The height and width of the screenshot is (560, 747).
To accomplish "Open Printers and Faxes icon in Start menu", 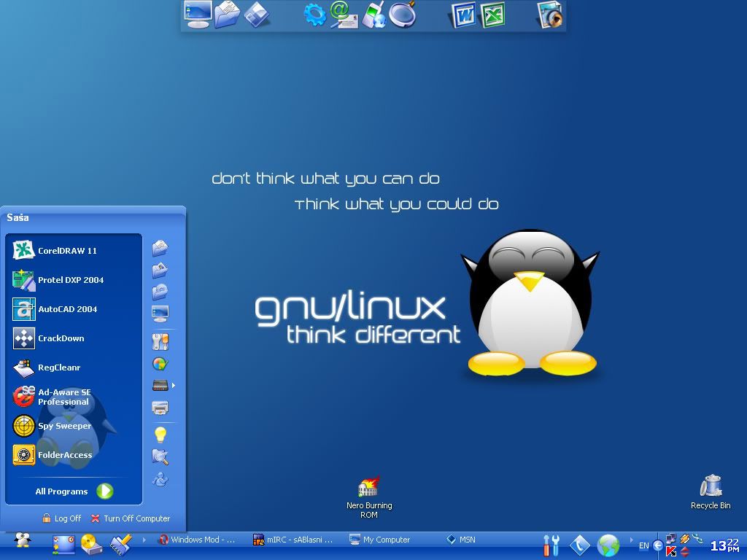I will [x=160, y=408].
